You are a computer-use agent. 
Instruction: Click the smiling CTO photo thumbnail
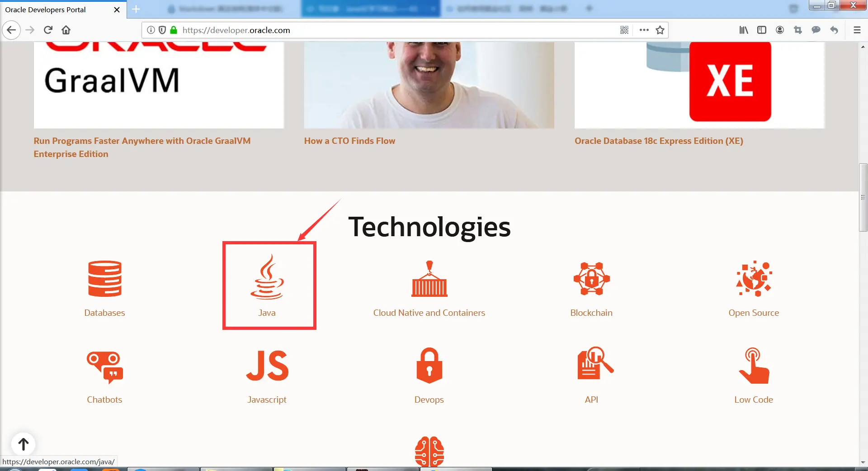pyautogui.click(x=429, y=85)
